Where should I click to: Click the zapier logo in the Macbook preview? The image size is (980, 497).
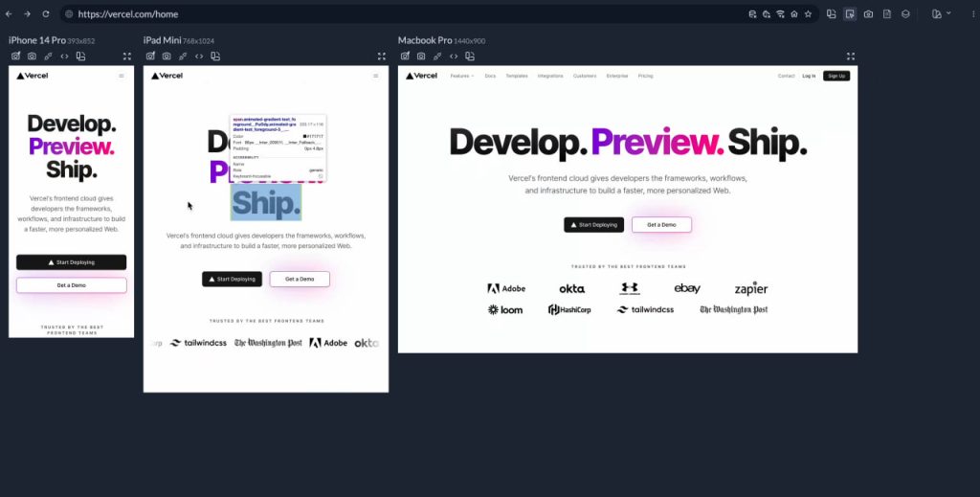pos(750,288)
